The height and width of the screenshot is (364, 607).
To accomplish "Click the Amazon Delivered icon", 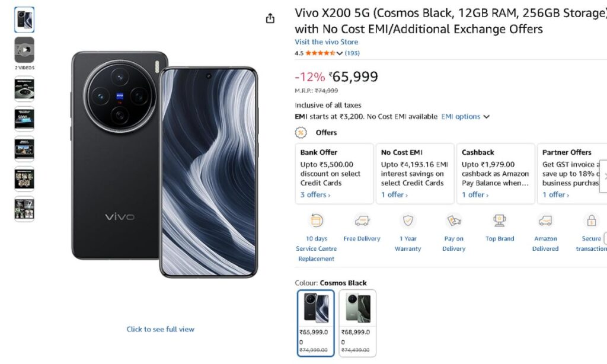I will tap(545, 221).
